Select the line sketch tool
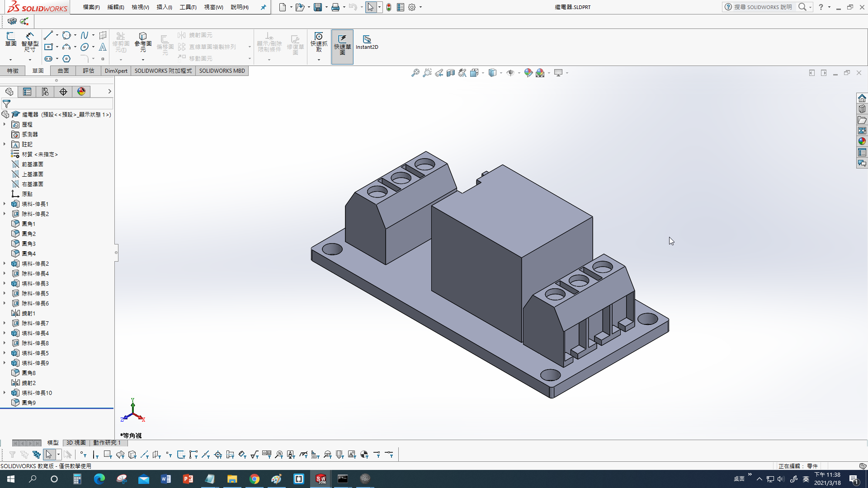Image resolution: width=868 pixels, height=488 pixels. (x=48, y=35)
